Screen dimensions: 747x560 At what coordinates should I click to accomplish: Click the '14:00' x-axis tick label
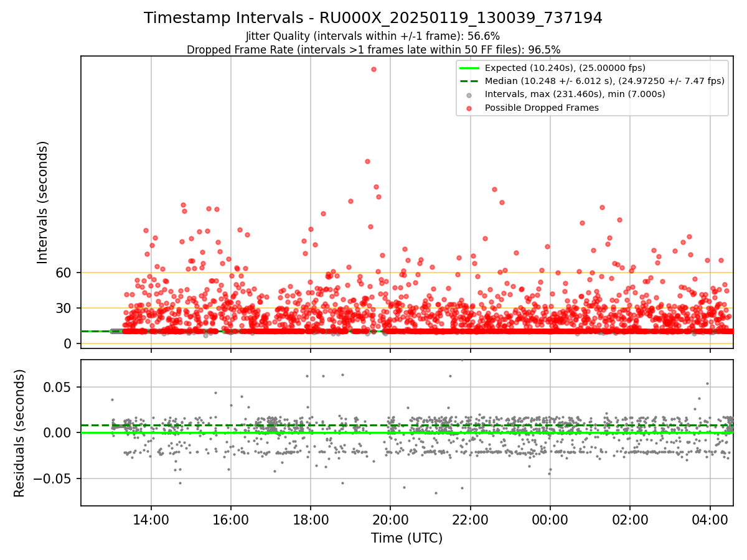[151, 520]
